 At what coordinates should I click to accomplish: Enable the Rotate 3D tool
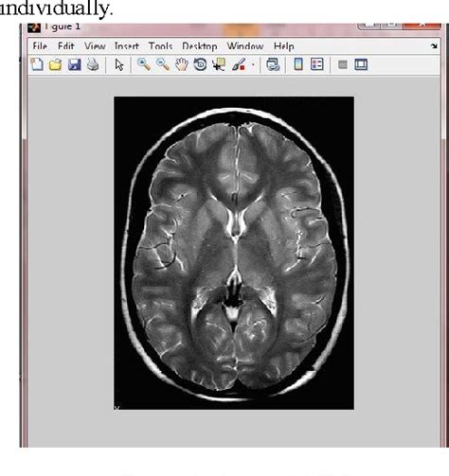(200, 64)
